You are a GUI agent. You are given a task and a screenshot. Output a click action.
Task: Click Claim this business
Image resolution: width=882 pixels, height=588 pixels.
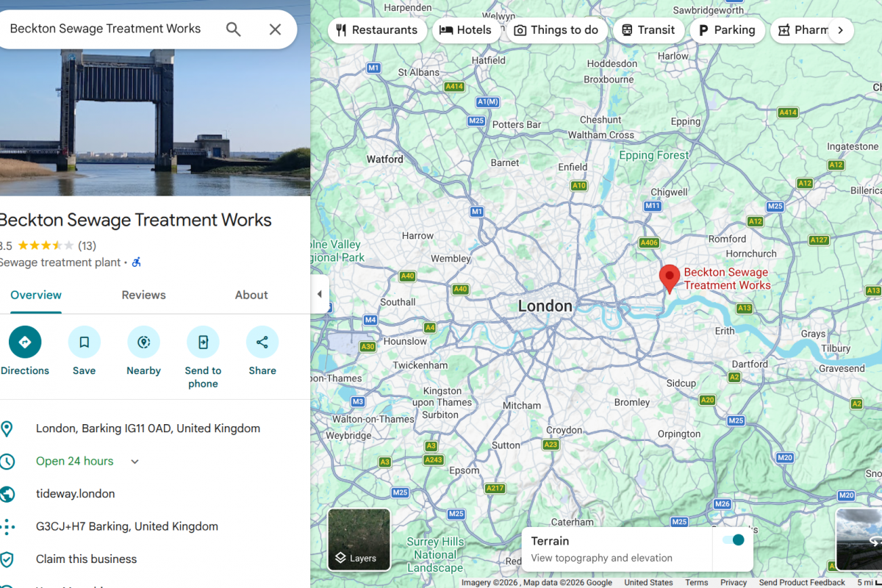click(86, 559)
